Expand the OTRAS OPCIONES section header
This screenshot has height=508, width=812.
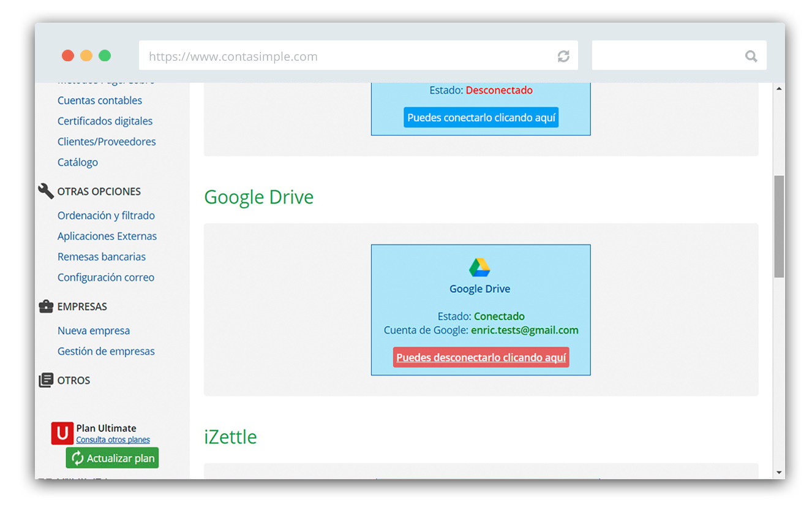click(99, 191)
